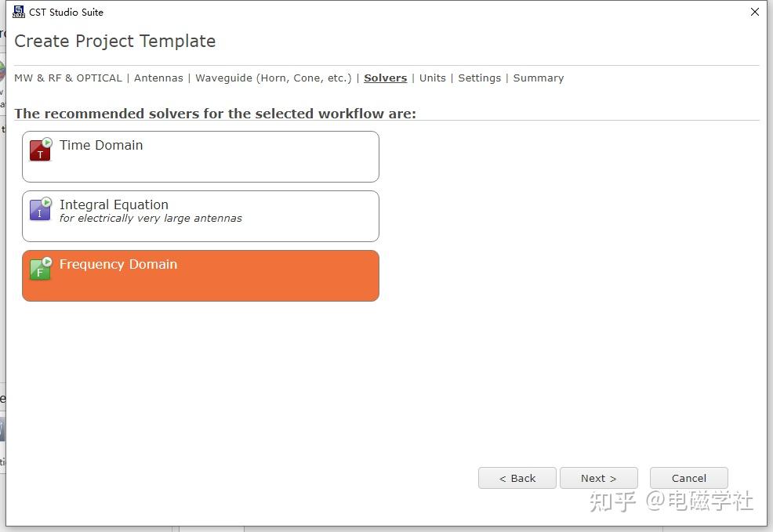
Task: Click the Frequency Domain solver icon
Action: point(38,270)
